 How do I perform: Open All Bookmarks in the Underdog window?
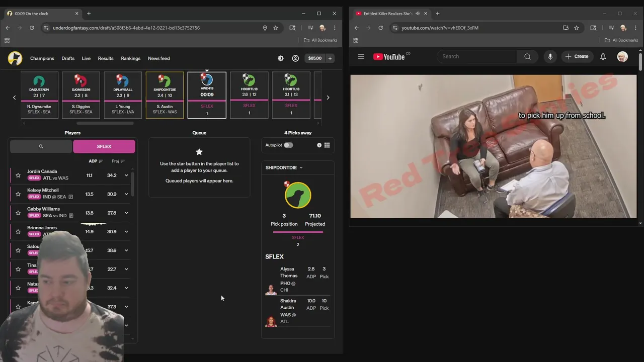[x=320, y=40]
